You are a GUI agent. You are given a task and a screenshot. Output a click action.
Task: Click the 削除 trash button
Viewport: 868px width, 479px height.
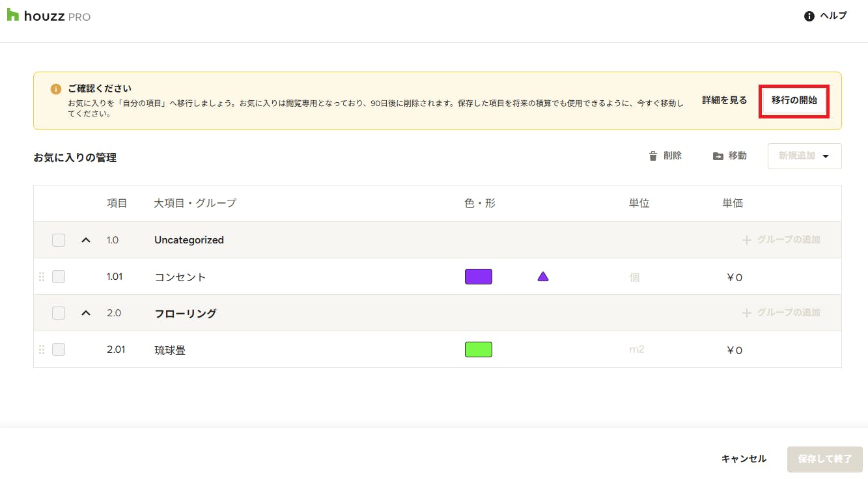tap(665, 156)
